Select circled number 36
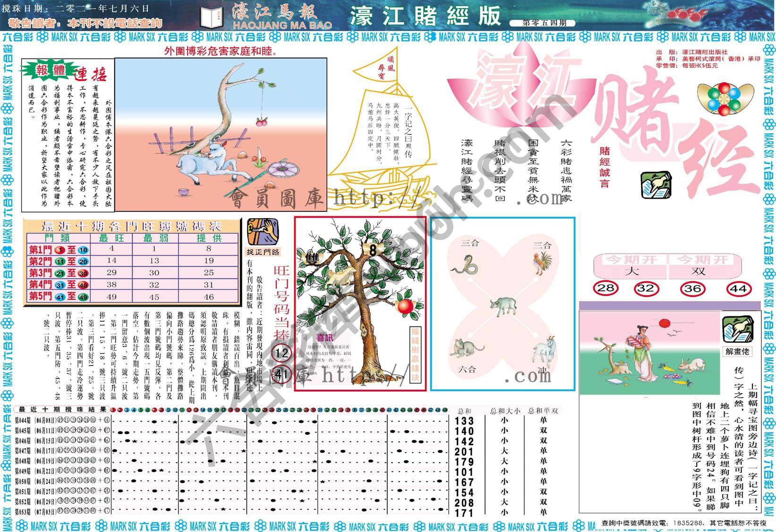Screen dimensions: 776x532 [x=692, y=288]
